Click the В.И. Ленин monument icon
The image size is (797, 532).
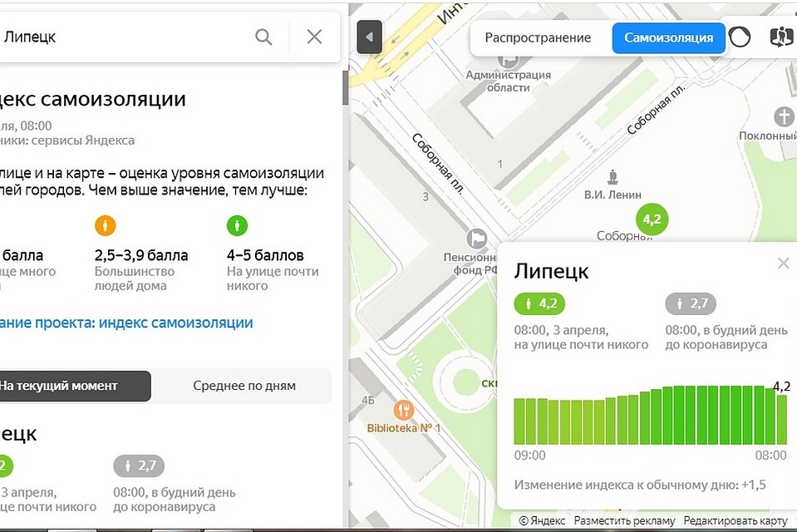[x=613, y=178]
